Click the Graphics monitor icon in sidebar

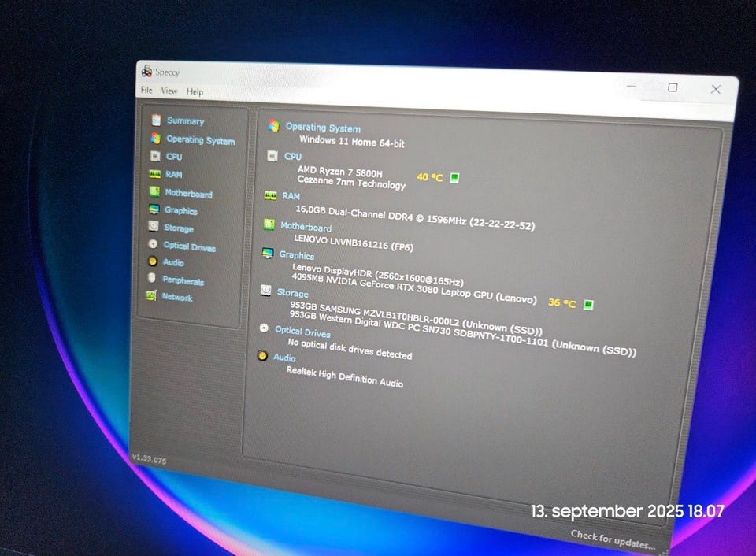(x=154, y=209)
